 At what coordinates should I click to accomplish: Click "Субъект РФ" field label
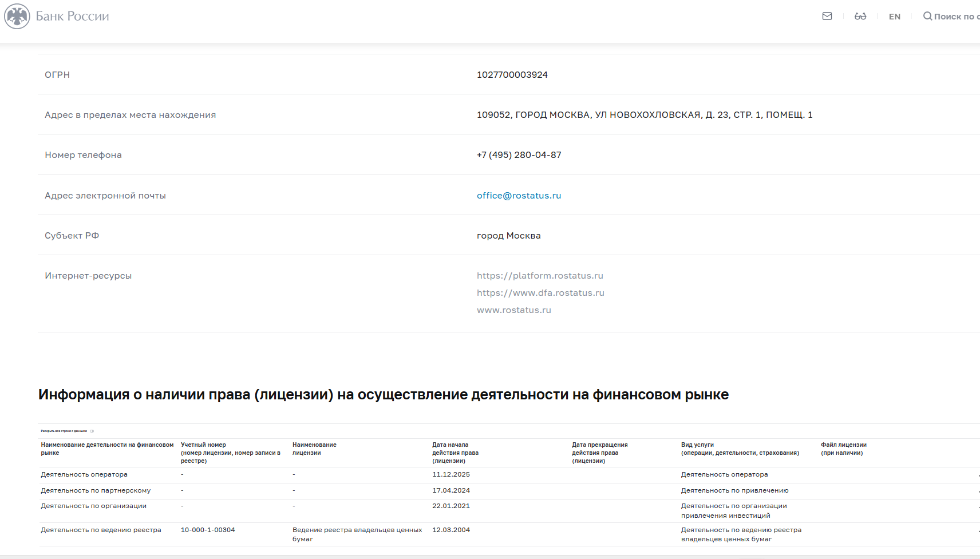click(x=72, y=235)
